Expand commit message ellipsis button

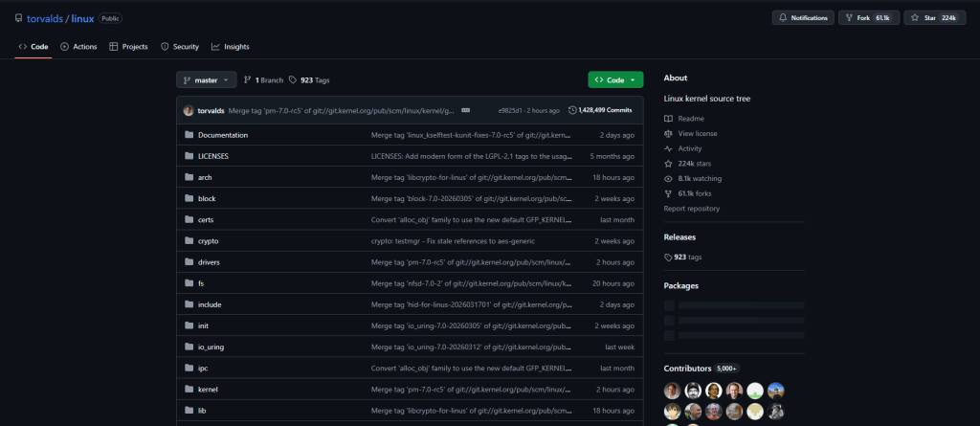465,110
